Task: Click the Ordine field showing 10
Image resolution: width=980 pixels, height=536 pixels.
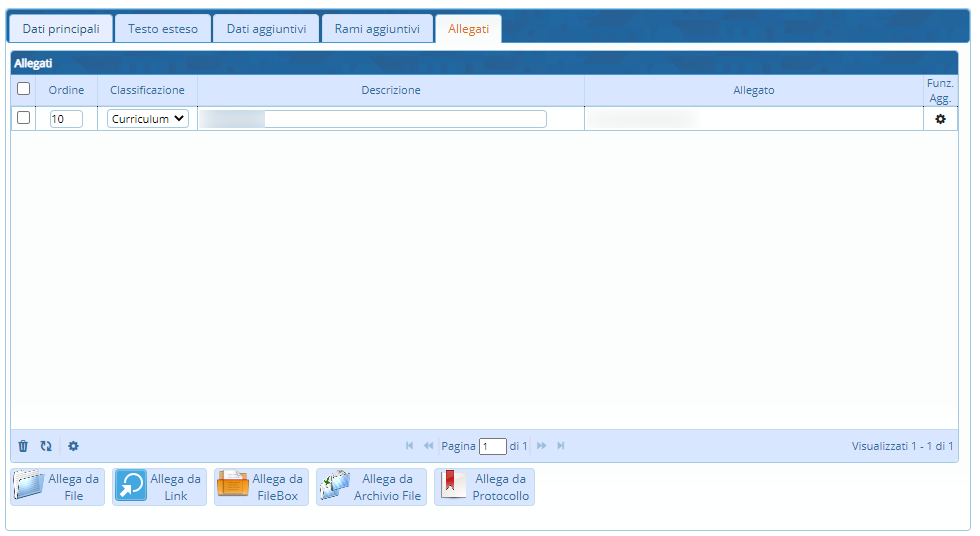Action: (x=66, y=119)
